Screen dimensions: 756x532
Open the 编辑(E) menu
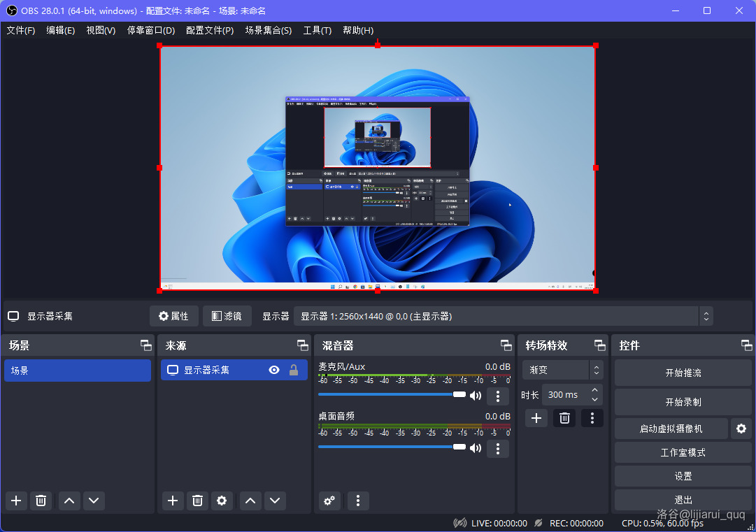(x=61, y=30)
